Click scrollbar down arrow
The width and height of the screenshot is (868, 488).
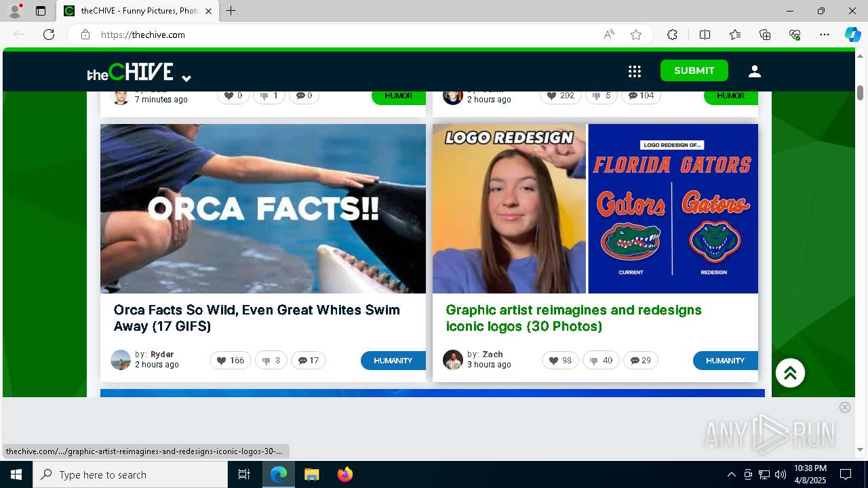[x=860, y=449]
